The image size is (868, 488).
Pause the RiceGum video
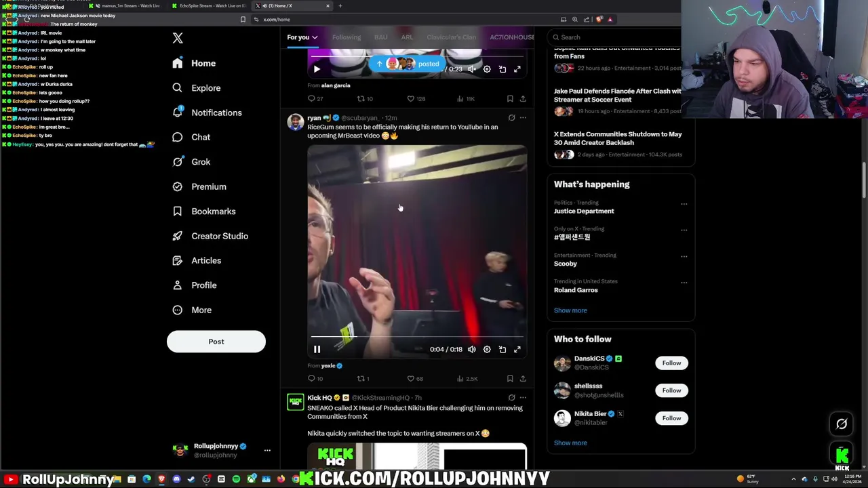pyautogui.click(x=317, y=350)
